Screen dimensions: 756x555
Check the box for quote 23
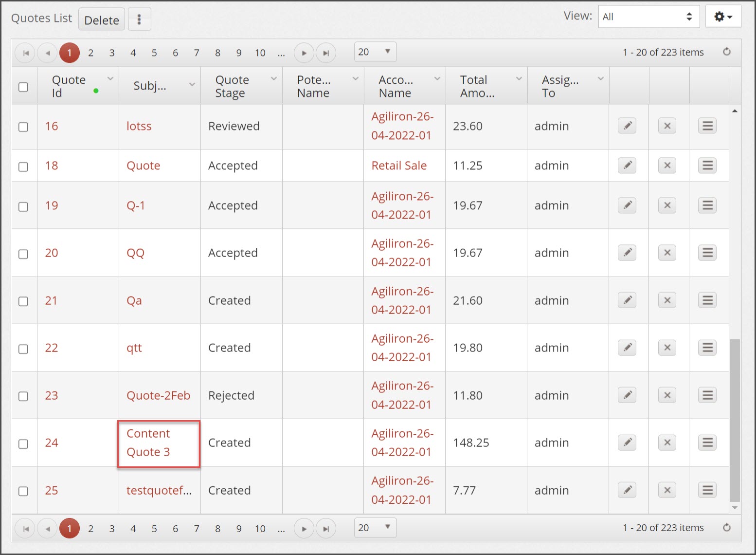[23, 396]
